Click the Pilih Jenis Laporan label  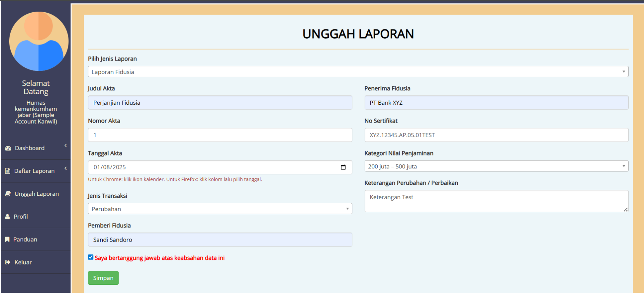(x=112, y=59)
